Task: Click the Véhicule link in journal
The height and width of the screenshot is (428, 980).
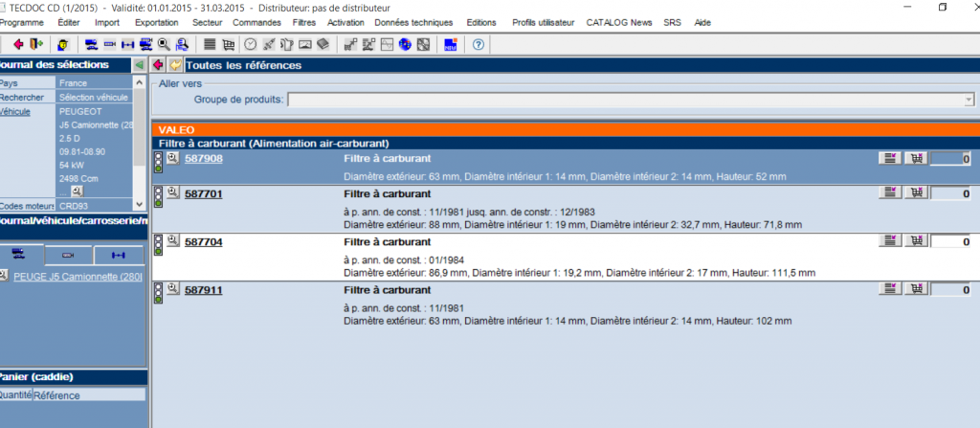Action: click(15, 112)
